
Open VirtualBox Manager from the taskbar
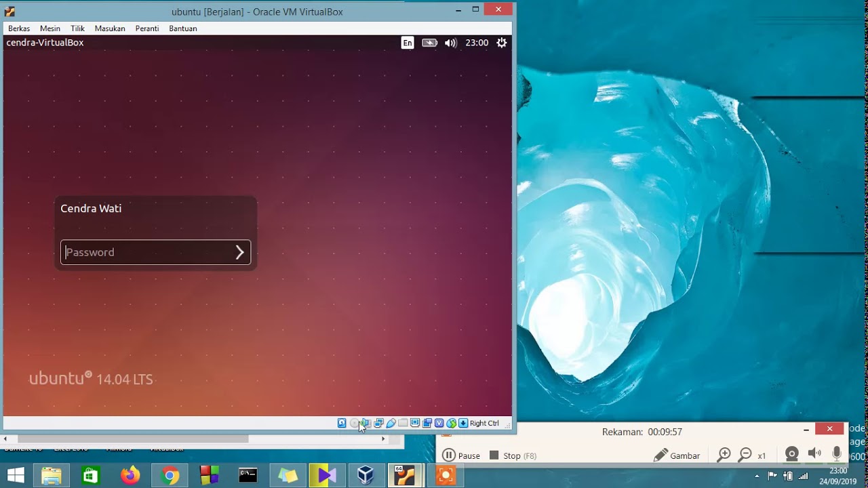366,476
